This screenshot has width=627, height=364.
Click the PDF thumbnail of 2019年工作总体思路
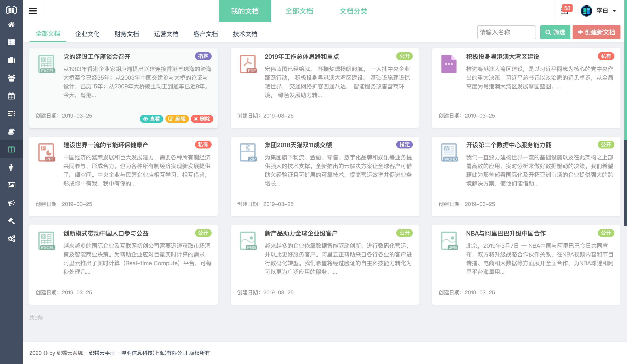point(248,64)
